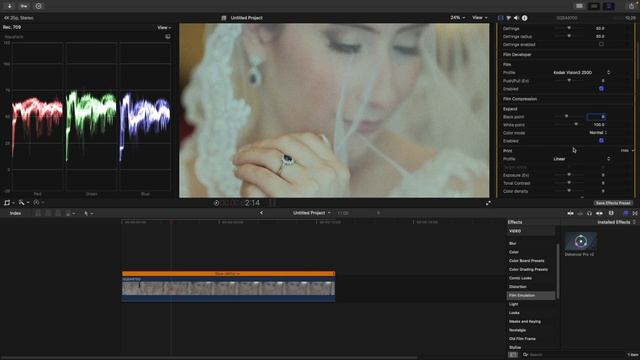Click the timeline history back arrow
The image size is (640, 360).
[261, 213]
